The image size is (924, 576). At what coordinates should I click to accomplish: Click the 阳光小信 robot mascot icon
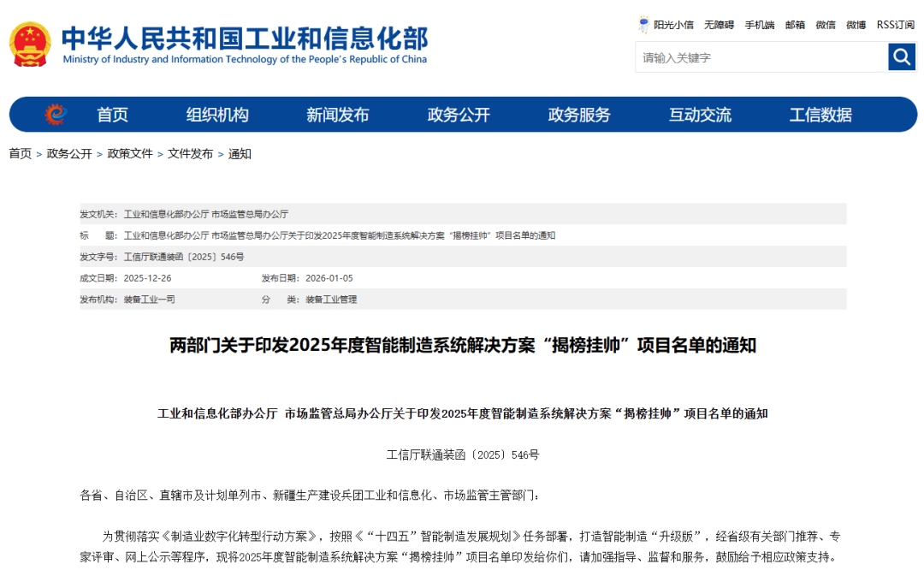click(644, 24)
